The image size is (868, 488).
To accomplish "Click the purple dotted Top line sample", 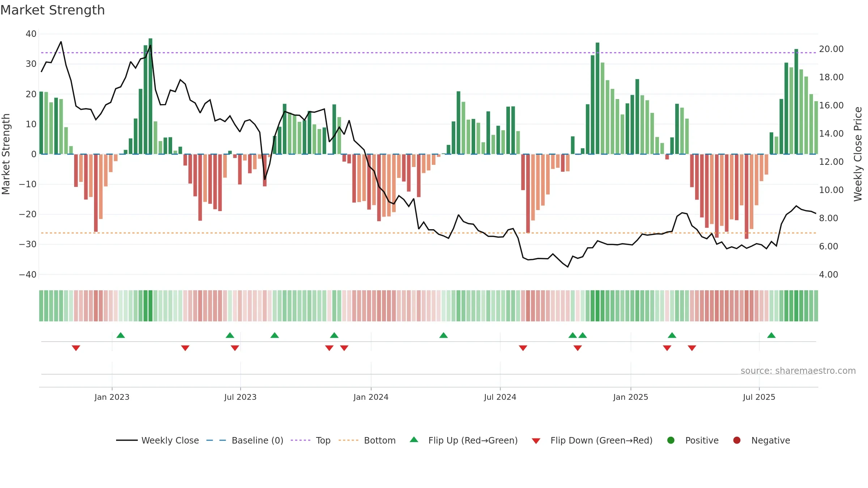I will coord(301,440).
